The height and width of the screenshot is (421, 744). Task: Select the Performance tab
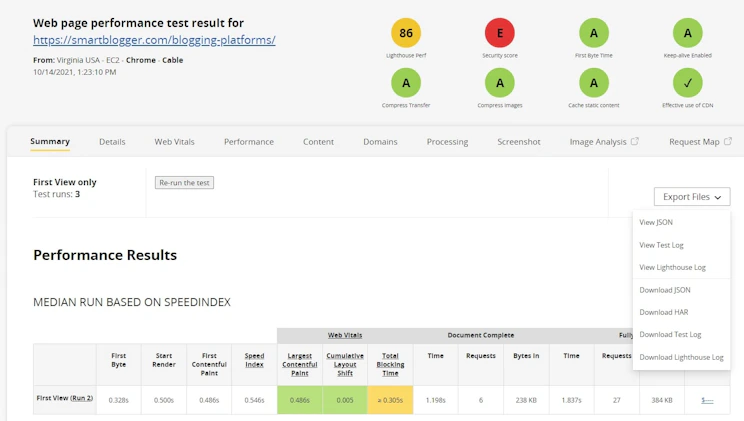coord(249,141)
